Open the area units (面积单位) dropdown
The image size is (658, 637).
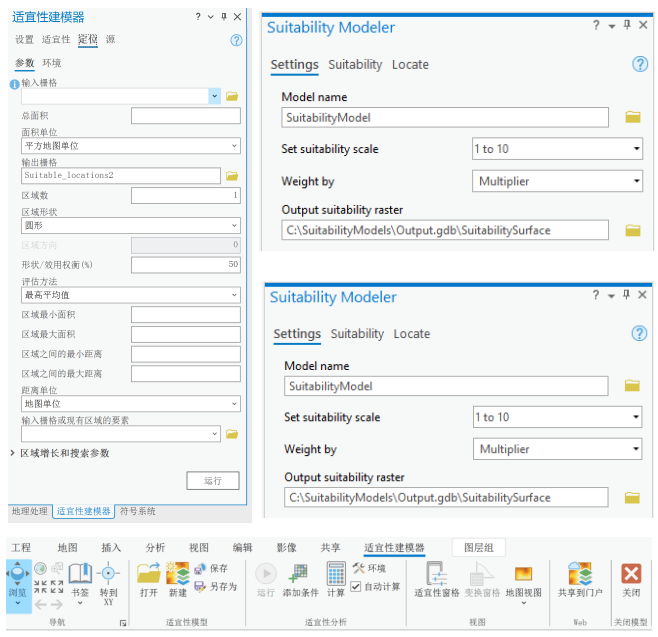[x=131, y=146]
